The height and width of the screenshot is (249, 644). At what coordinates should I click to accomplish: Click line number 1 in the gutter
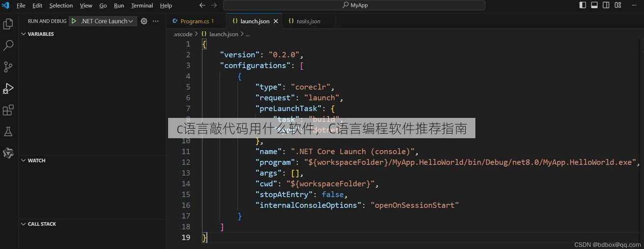click(188, 44)
